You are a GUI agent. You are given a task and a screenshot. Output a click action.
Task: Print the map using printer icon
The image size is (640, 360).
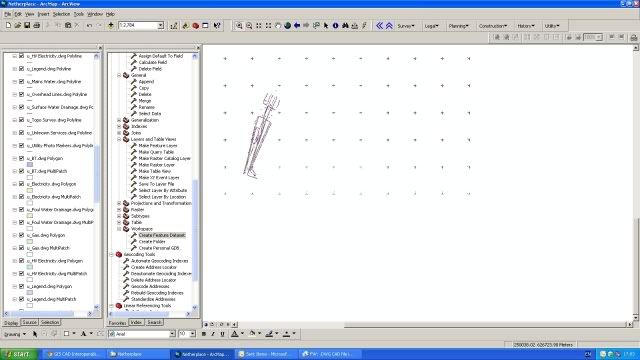36,25
